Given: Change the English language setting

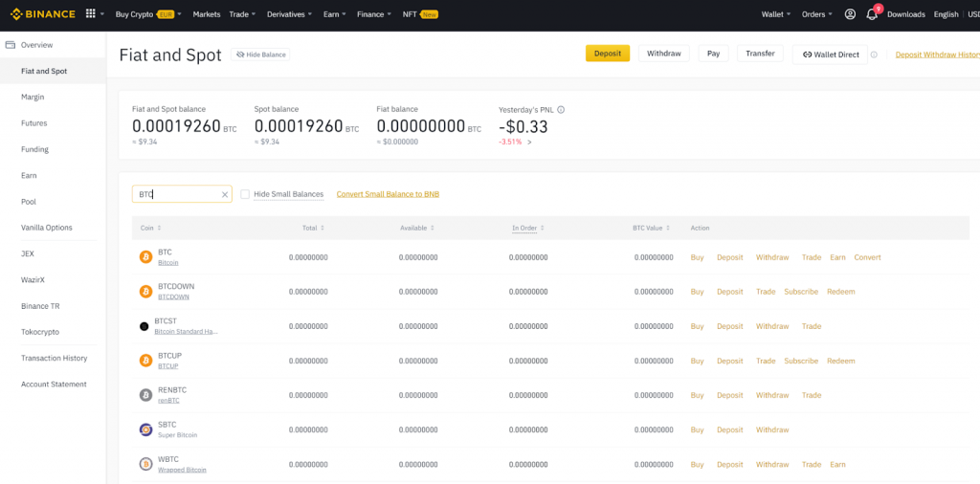Looking at the screenshot, I should pyautogui.click(x=946, y=14).
